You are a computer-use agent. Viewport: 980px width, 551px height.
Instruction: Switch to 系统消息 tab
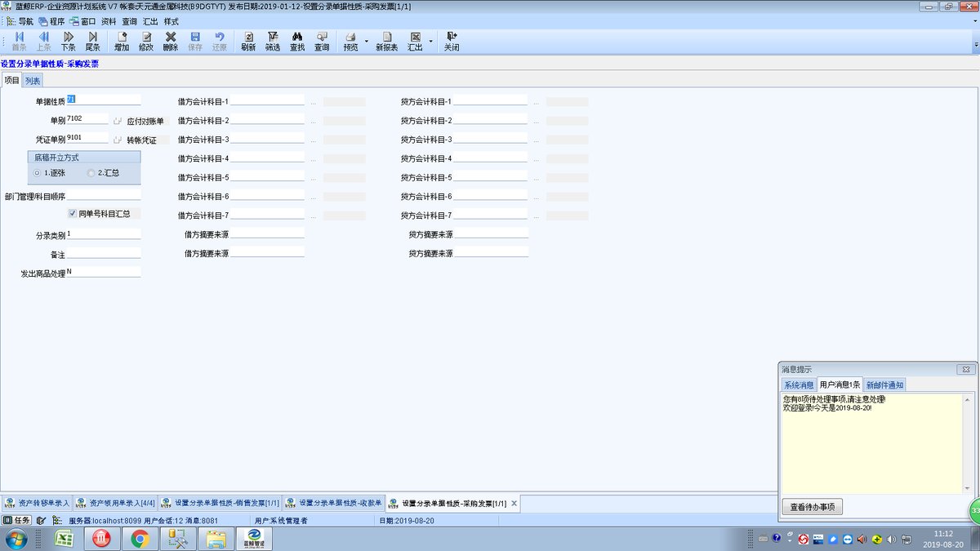tap(798, 384)
